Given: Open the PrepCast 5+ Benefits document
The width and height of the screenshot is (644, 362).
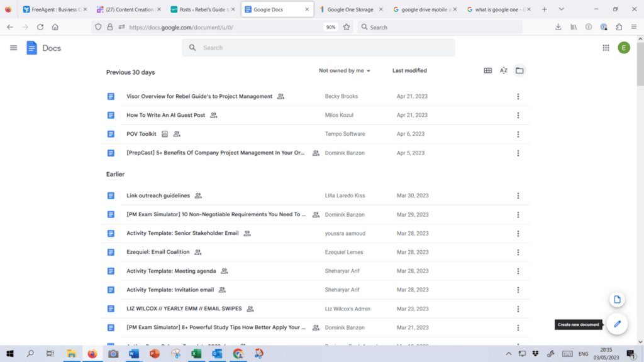Looking at the screenshot, I should [216, 153].
